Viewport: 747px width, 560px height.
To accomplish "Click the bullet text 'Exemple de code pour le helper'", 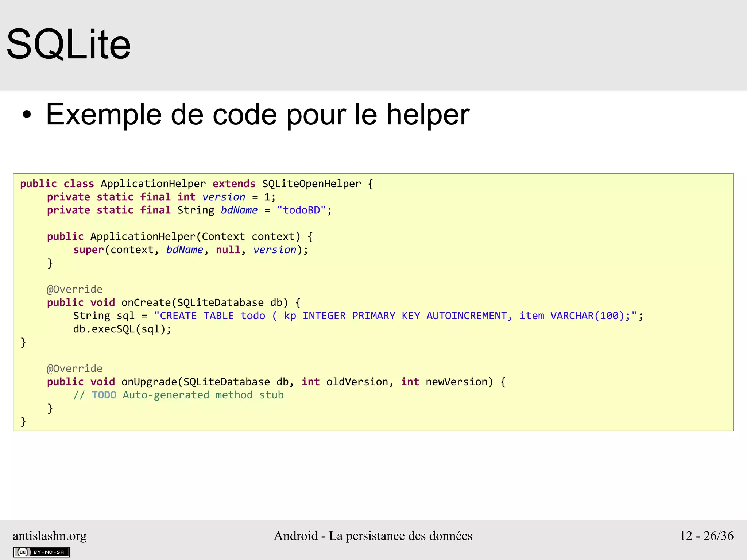I will click(258, 115).
